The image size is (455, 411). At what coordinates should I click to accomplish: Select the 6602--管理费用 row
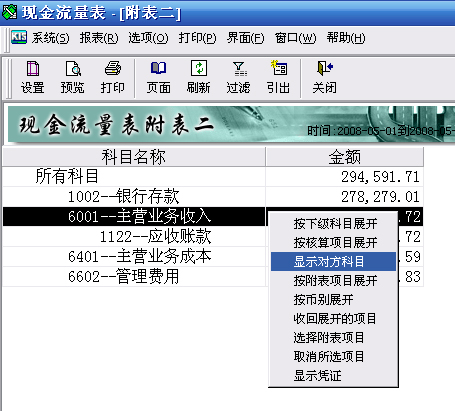pos(213,277)
